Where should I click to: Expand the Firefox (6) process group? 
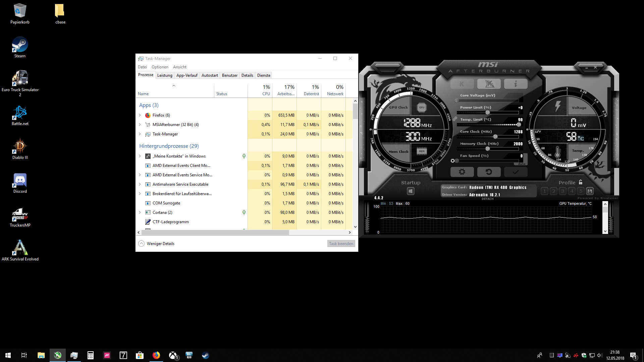140,115
